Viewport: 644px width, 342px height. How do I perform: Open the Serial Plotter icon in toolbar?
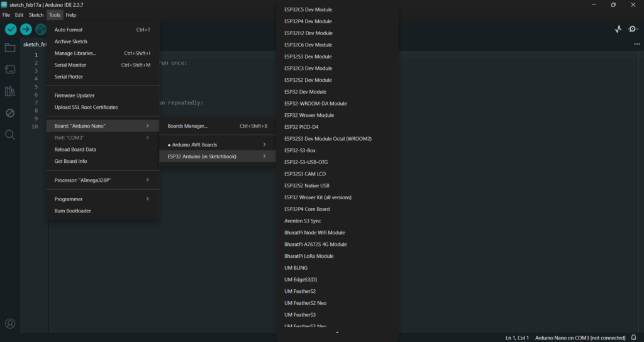(x=618, y=29)
